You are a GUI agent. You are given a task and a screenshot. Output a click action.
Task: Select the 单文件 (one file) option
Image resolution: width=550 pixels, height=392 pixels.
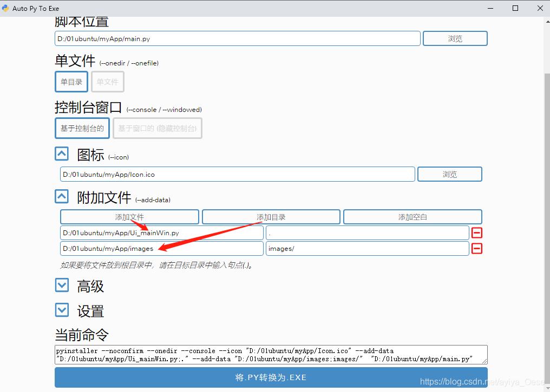click(107, 82)
